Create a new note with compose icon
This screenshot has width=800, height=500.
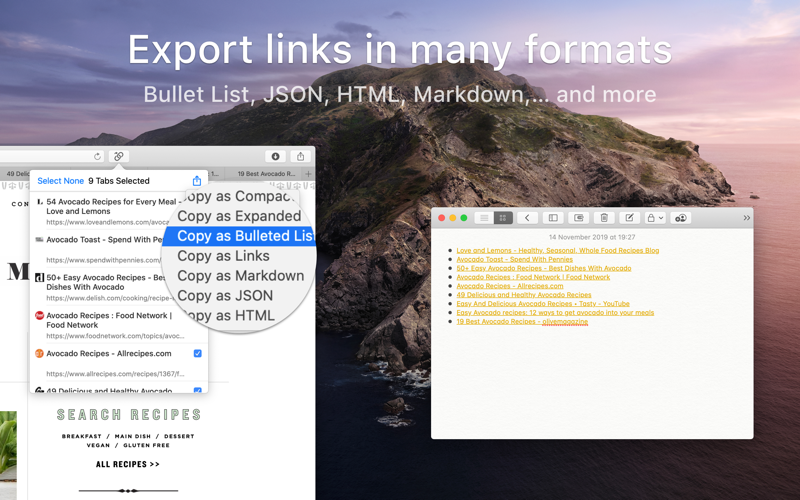click(x=630, y=218)
